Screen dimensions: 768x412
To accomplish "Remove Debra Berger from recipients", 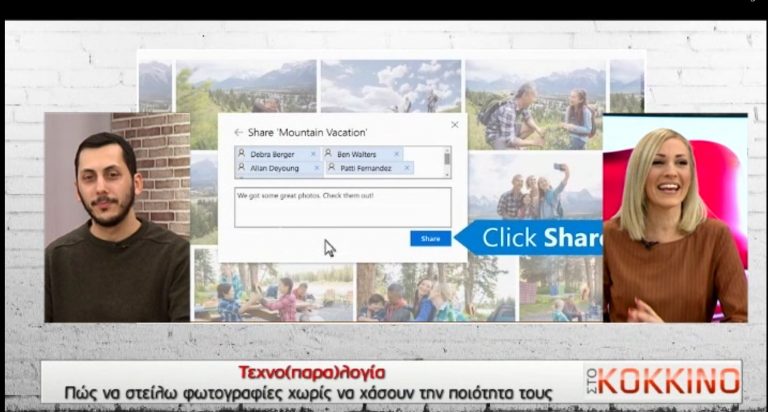I will (313, 154).
